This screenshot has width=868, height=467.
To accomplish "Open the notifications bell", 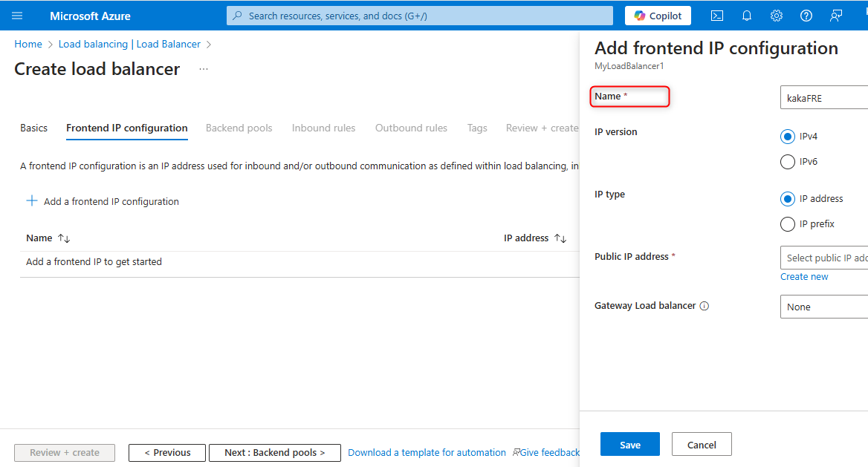I will (x=747, y=16).
